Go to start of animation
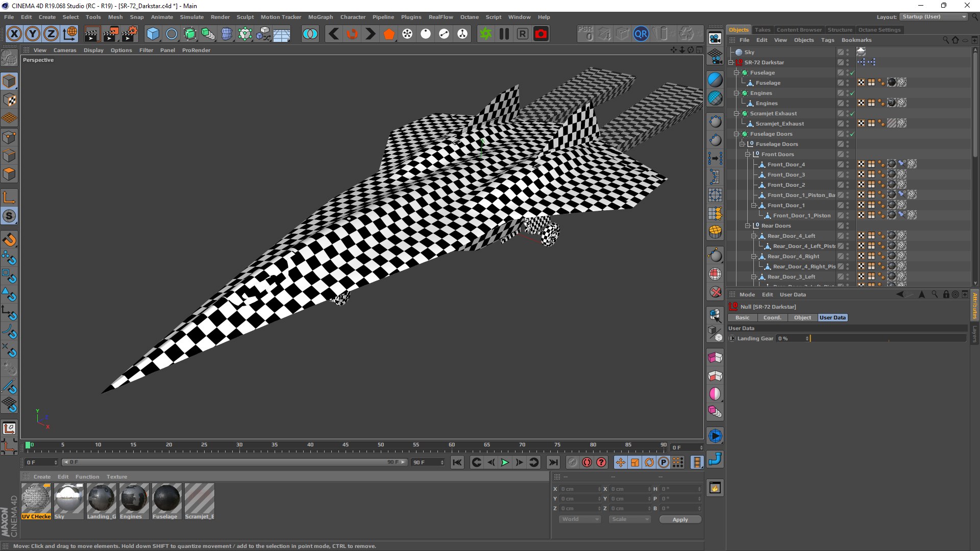Image resolution: width=980 pixels, height=551 pixels. pos(457,462)
